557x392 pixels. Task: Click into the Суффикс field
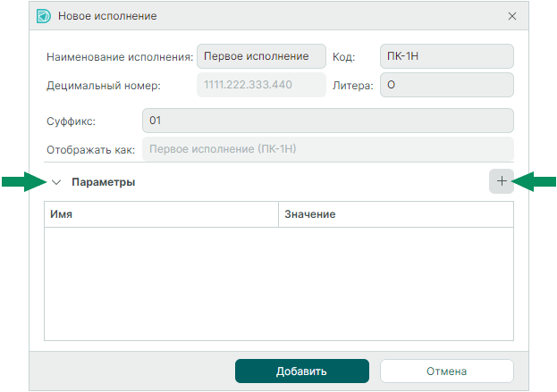pos(328,121)
